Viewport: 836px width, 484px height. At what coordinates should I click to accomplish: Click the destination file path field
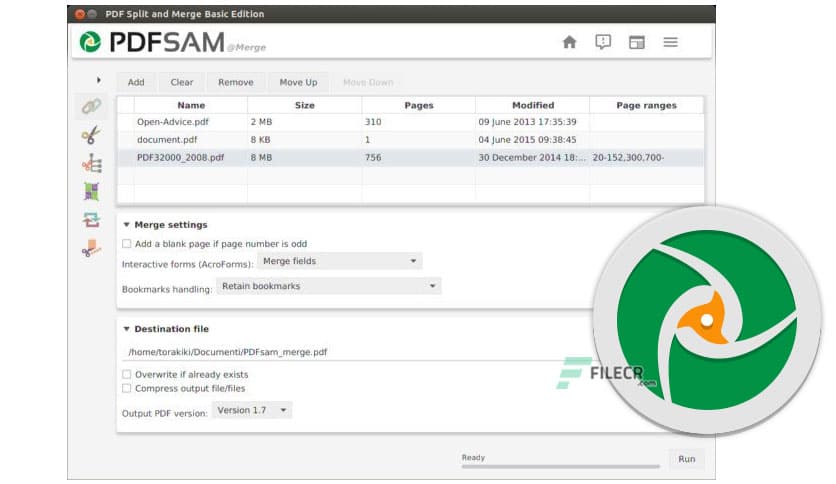(340, 352)
